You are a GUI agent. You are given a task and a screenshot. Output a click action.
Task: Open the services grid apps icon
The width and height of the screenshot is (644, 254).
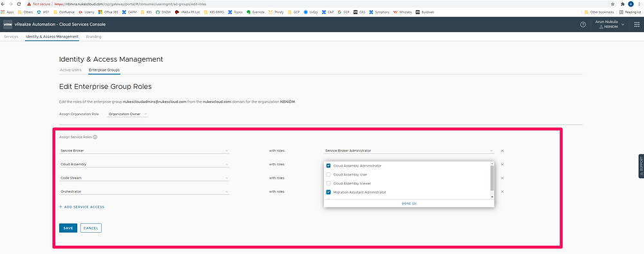(x=637, y=24)
